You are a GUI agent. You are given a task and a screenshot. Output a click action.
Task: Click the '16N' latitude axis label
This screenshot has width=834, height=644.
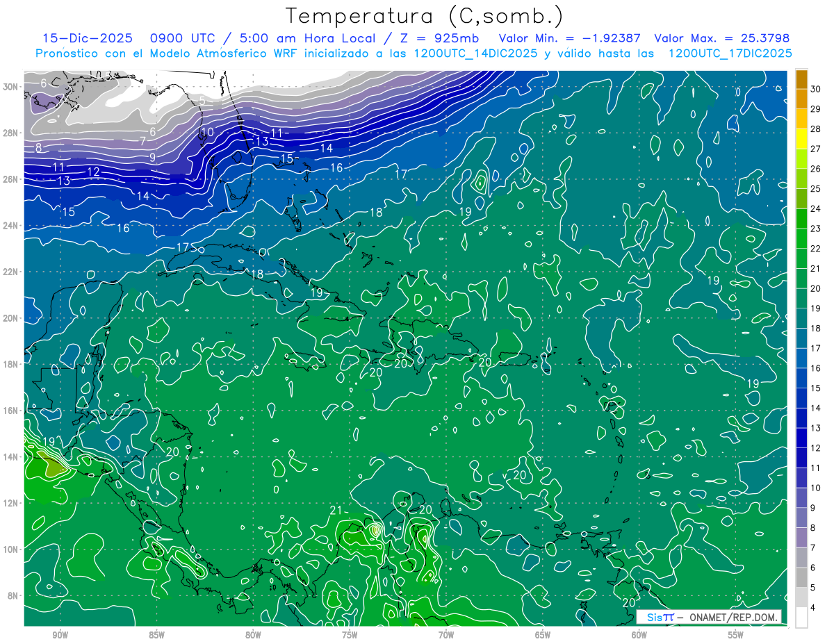pyautogui.click(x=11, y=411)
